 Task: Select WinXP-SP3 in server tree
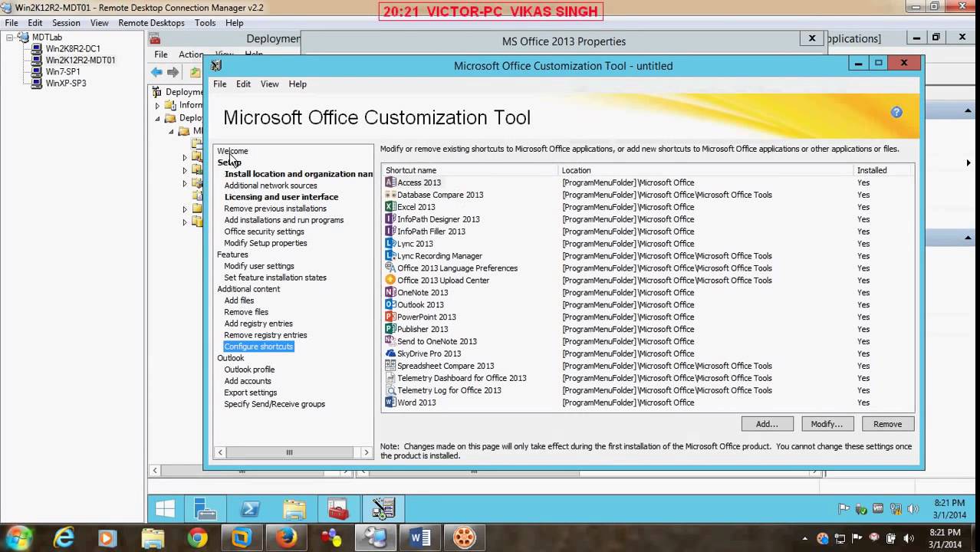click(66, 83)
